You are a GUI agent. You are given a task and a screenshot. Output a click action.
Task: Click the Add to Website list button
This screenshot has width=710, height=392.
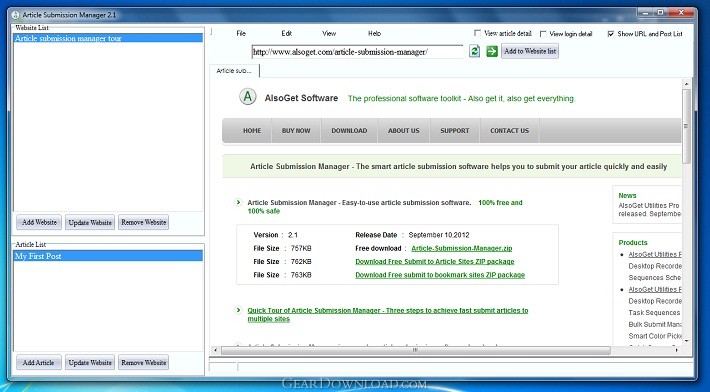point(530,51)
